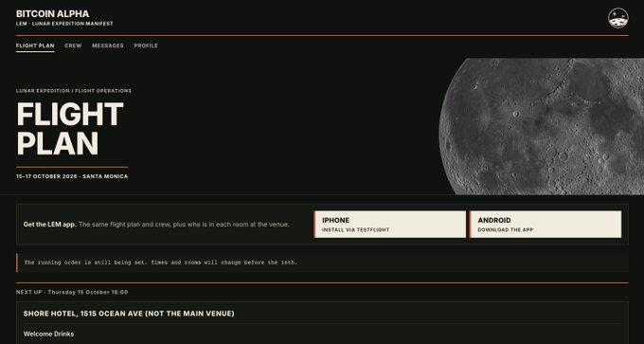Install iPhone app via TestFlight
Image resolution: width=644 pixels, height=344 pixels.
pyautogui.click(x=389, y=225)
